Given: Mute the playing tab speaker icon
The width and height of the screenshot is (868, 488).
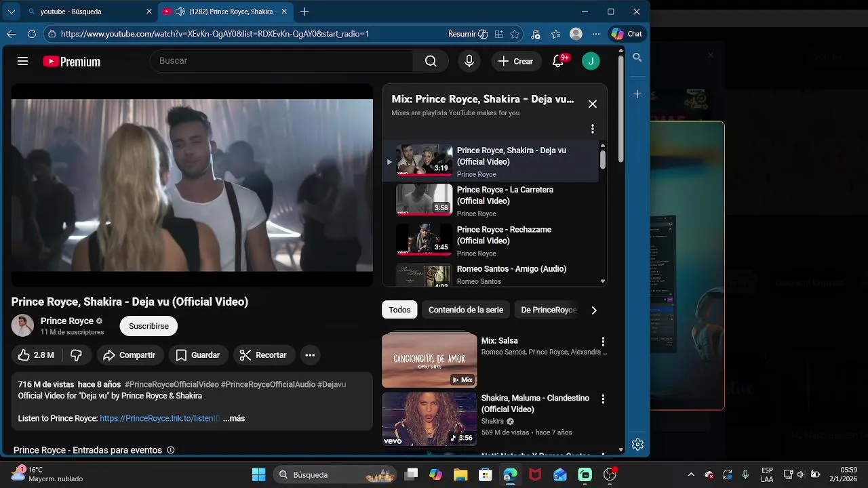Looking at the screenshot, I should (180, 12).
